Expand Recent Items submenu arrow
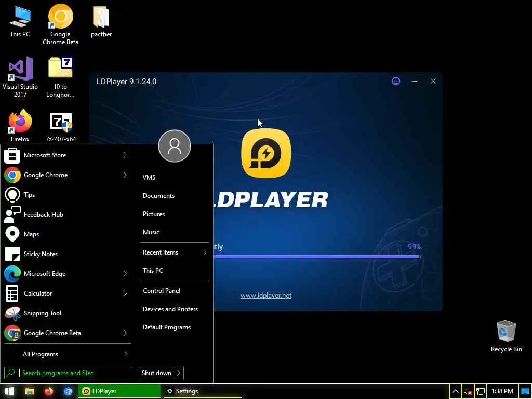 tap(205, 252)
